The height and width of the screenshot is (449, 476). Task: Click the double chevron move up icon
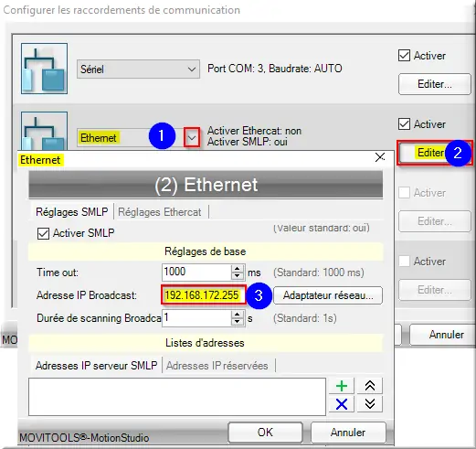[x=370, y=386]
